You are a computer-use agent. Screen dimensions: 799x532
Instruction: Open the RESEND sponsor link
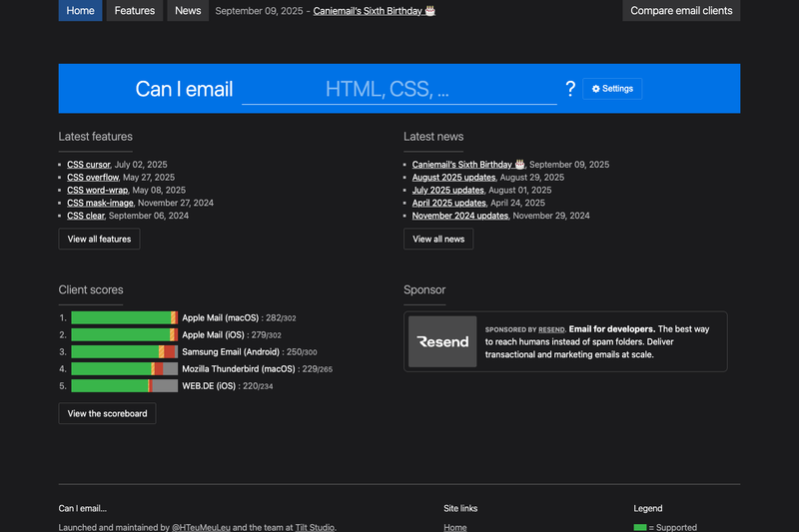click(x=551, y=330)
